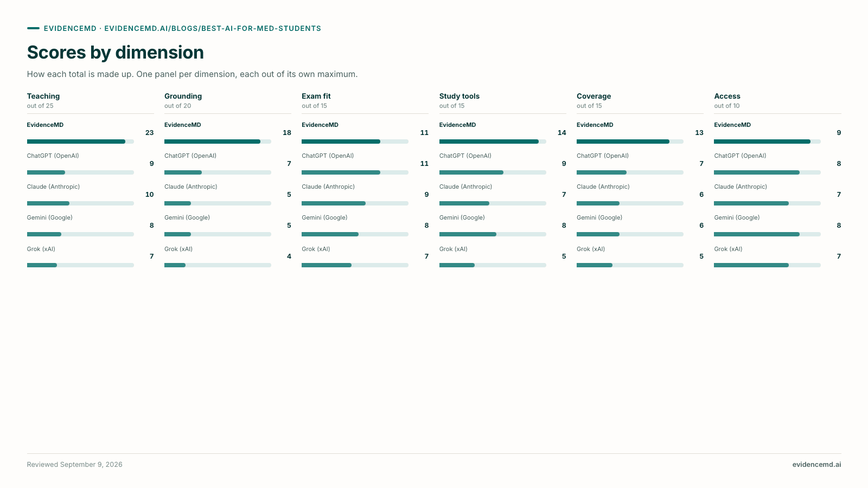Click the evidencemd.ai footer link
The height and width of the screenshot is (488, 868).
(816, 465)
